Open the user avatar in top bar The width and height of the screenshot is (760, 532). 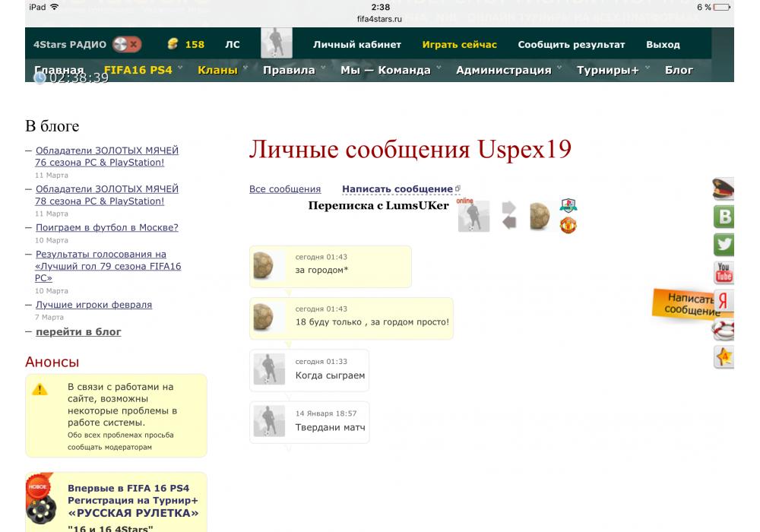pos(276,44)
